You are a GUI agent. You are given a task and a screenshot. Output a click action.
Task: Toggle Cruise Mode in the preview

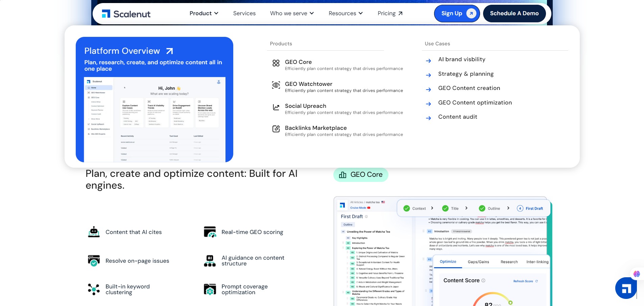point(360,208)
